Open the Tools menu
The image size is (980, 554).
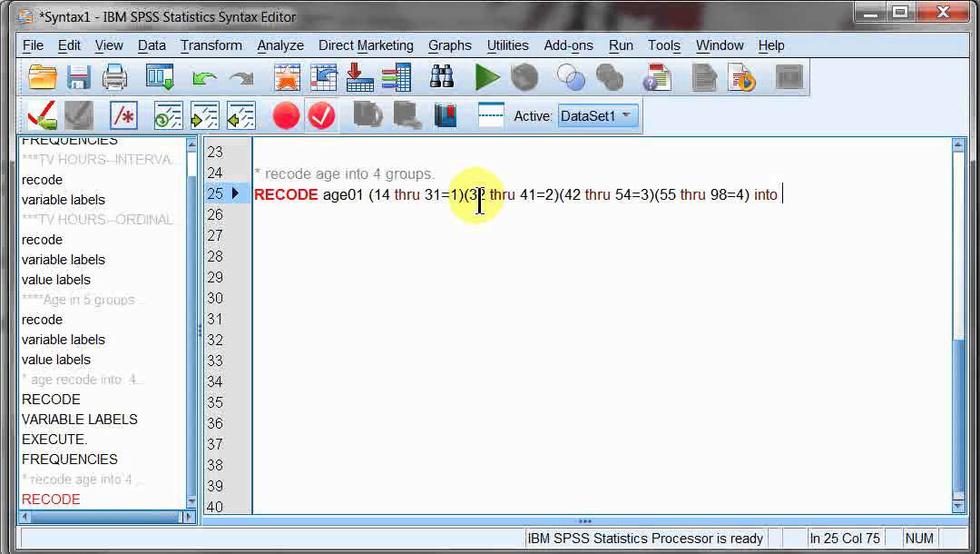pos(663,45)
